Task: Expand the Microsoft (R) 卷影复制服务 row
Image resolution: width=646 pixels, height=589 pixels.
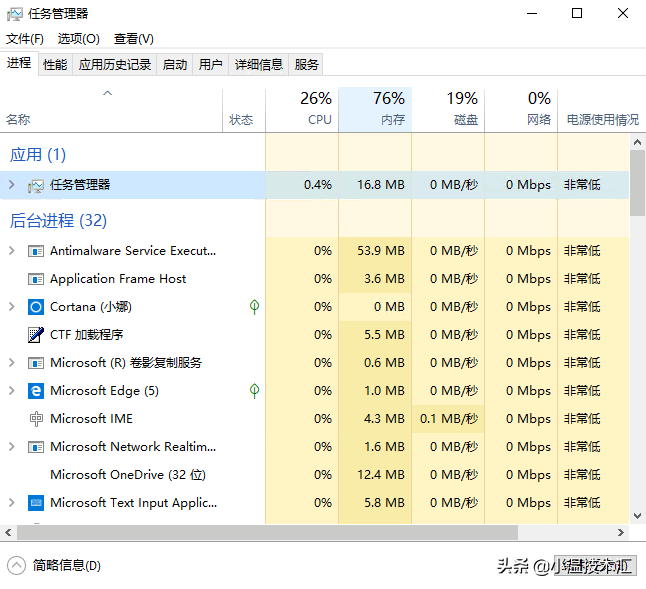Action: pos(12,362)
